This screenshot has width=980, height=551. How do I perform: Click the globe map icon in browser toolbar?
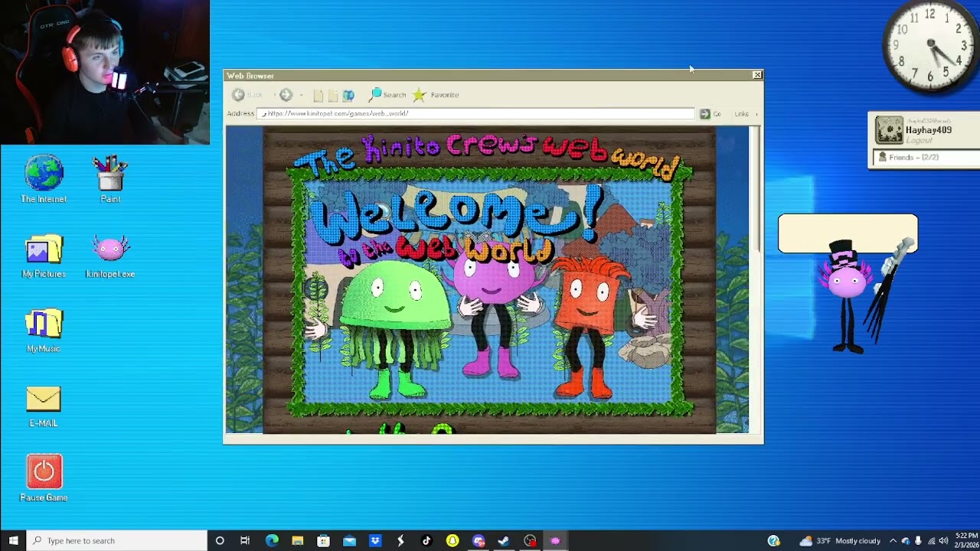pos(348,95)
